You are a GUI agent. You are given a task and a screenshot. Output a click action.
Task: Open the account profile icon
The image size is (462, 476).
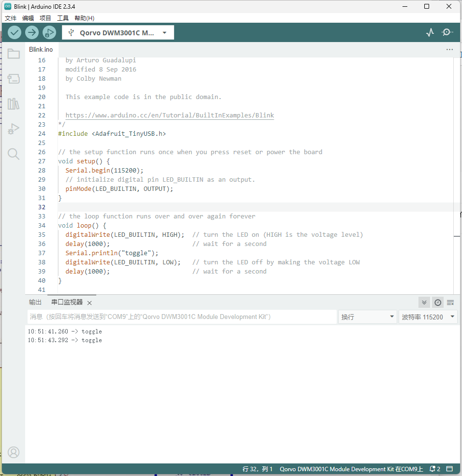click(x=14, y=452)
